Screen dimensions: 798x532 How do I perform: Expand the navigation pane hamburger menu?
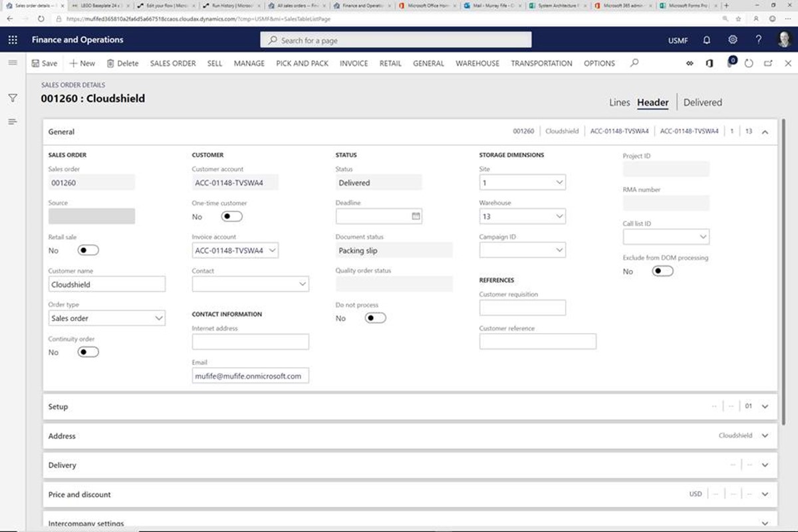(13, 63)
